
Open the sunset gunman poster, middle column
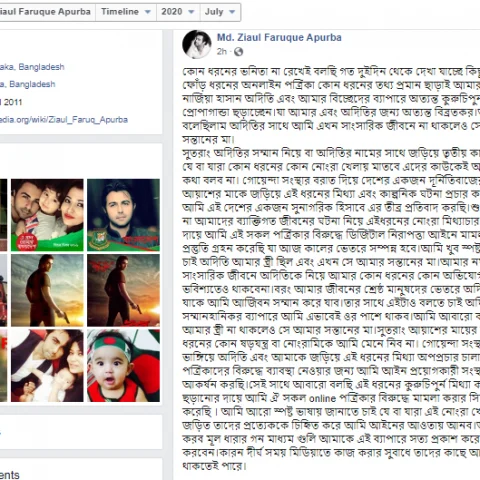47,290
